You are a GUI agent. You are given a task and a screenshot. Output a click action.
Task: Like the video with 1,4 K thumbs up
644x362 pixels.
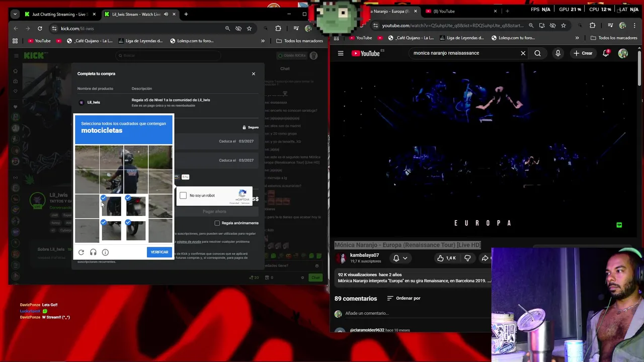[446, 258]
